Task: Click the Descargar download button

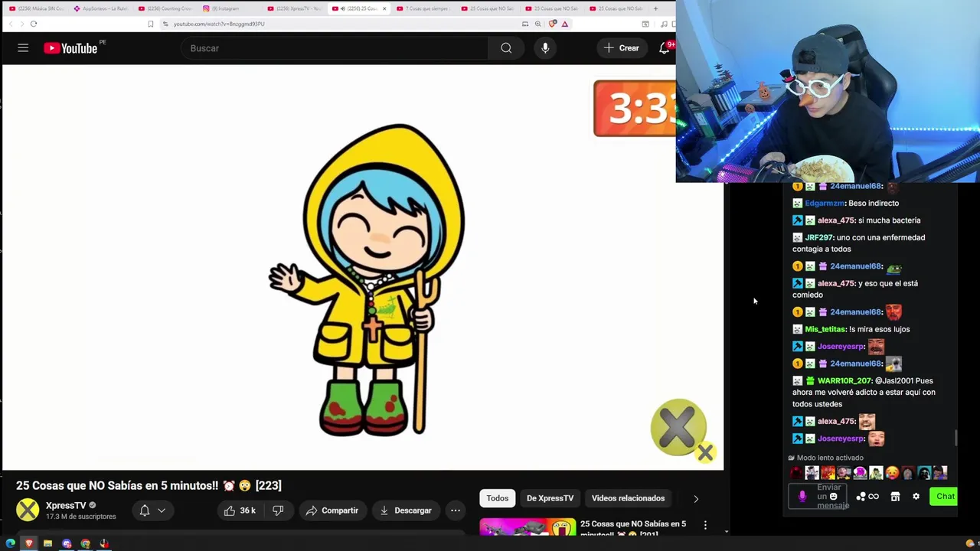Action: [406, 510]
